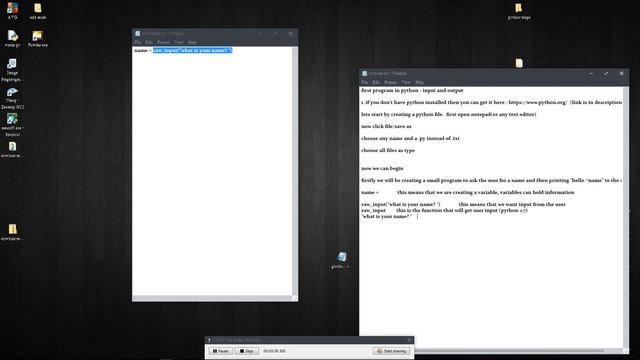The height and width of the screenshot is (360, 640).
Task: Open the File menu in the right Notepad
Action: click(364, 82)
